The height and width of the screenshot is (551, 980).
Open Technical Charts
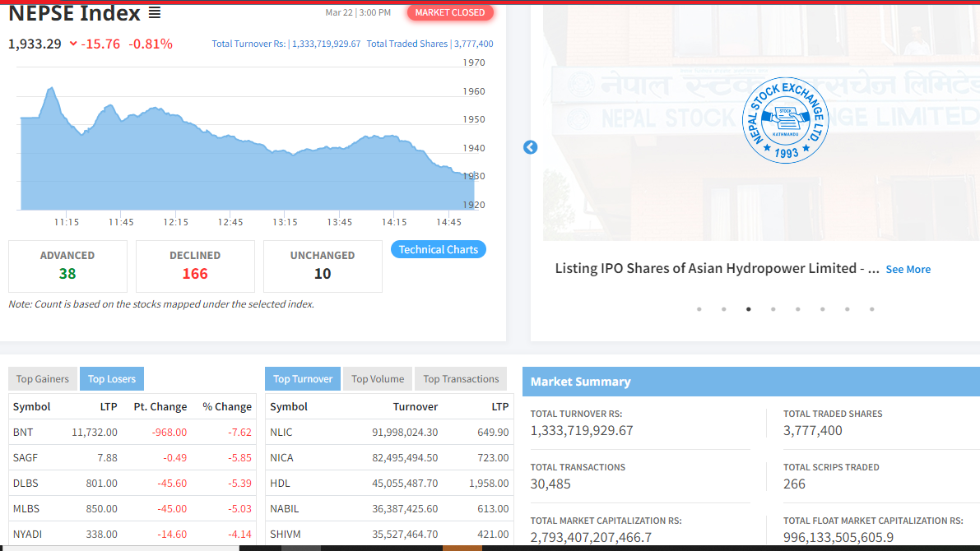tap(438, 249)
